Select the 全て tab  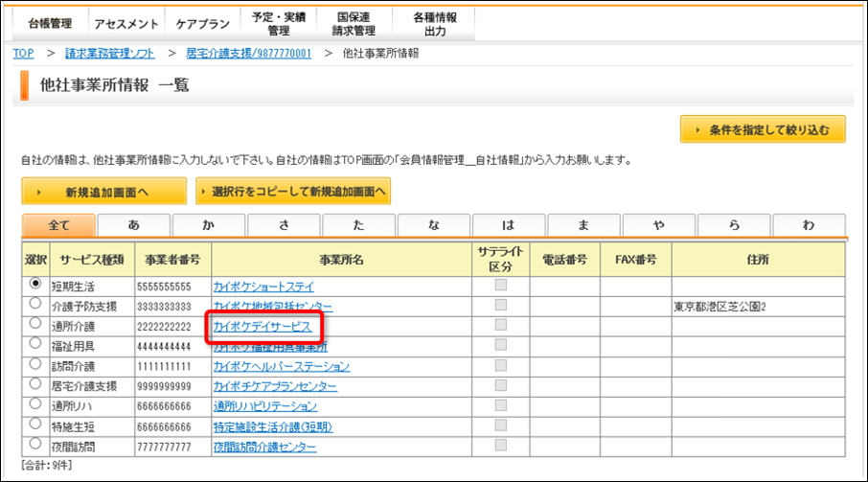tap(58, 225)
